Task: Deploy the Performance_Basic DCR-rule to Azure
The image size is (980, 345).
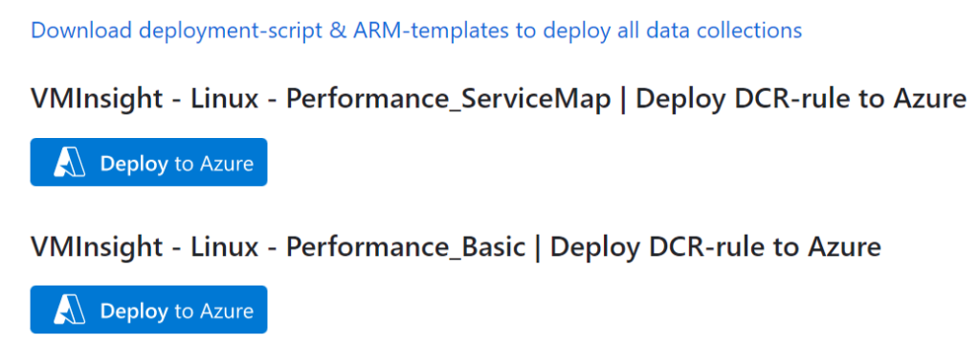Action: [148, 310]
